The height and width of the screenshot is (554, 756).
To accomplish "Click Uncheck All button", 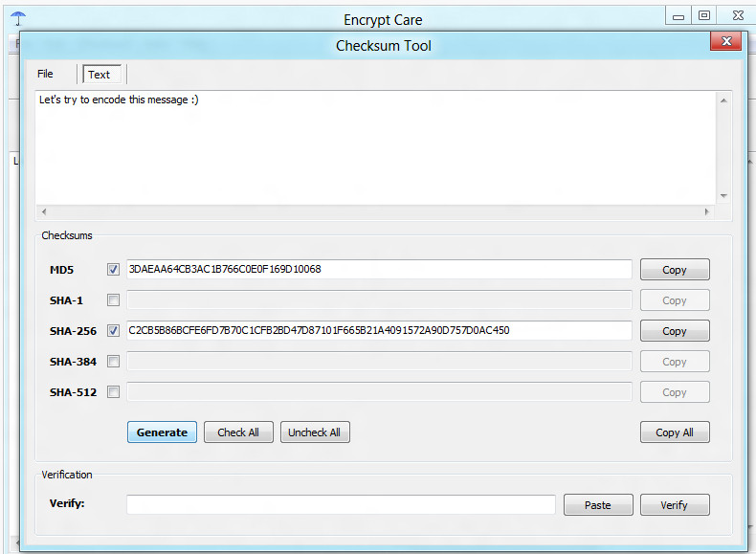I will 315,432.
